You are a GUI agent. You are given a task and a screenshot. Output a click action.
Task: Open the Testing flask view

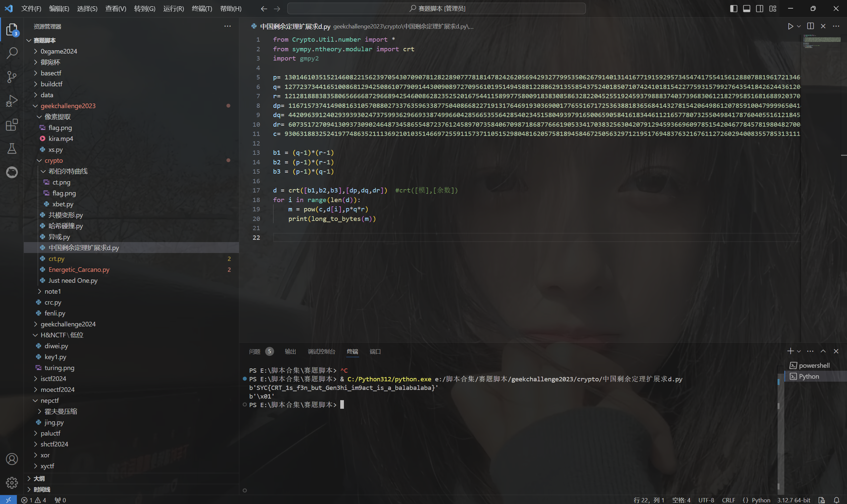[x=12, y=148]
